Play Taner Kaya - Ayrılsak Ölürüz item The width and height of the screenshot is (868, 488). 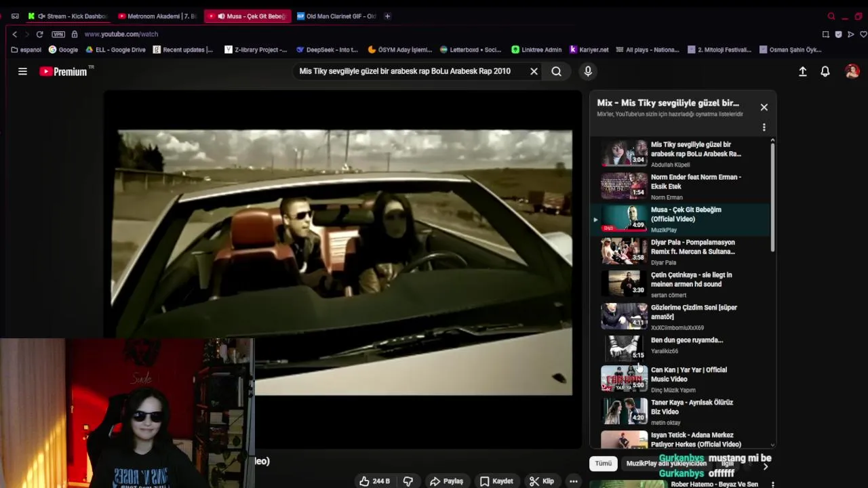[681, 412]
